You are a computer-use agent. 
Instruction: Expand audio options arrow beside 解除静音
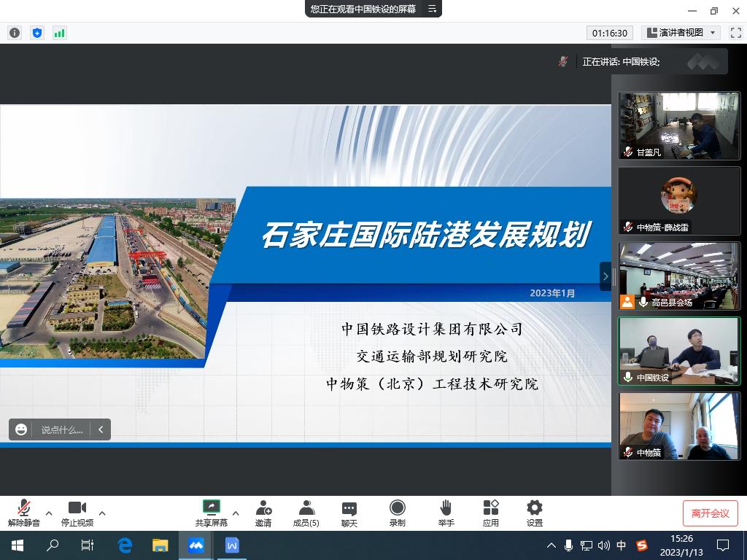49,513
